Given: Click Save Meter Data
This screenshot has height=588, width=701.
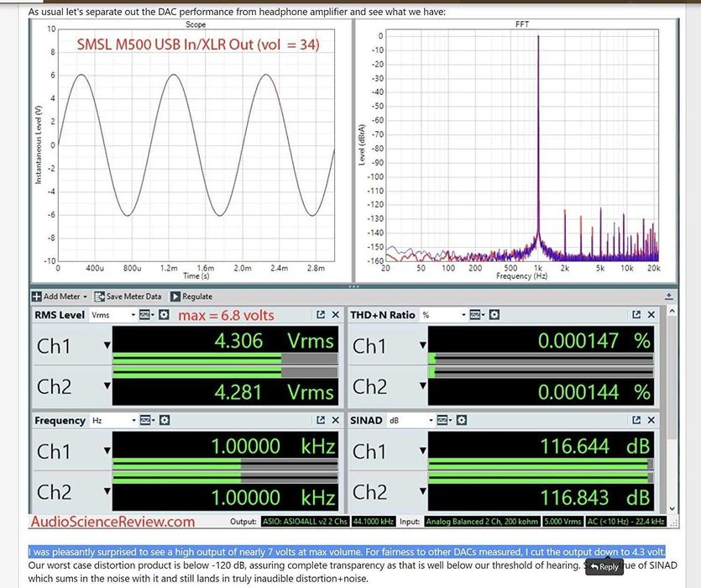Looking at the screenshot, I should 128,297.
